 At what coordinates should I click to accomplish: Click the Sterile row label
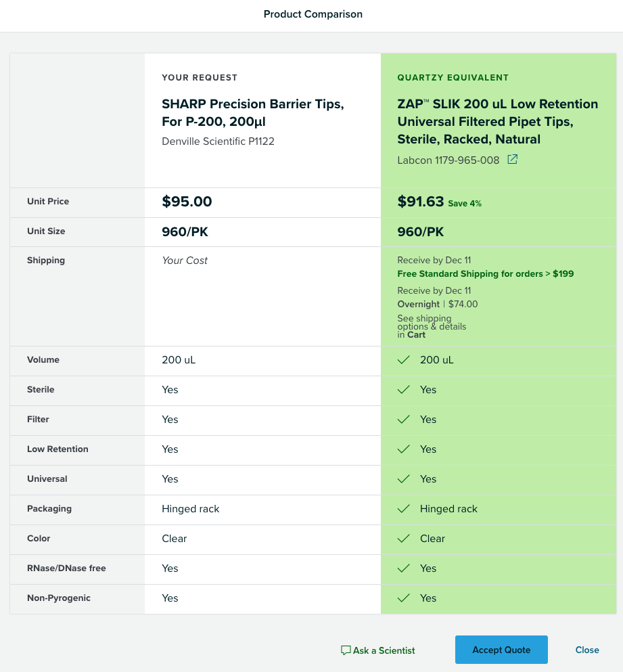[41, 390]
